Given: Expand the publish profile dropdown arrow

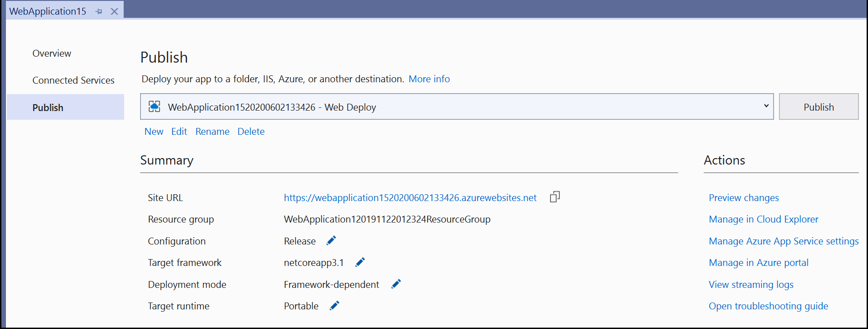Looking at the screenshot, I should point(766,106).
